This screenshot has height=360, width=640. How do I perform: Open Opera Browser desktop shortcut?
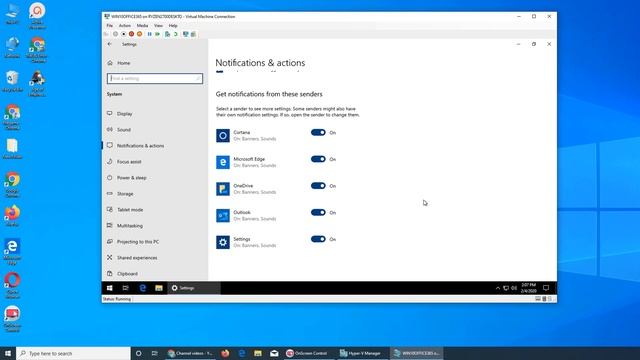[12, 285]
